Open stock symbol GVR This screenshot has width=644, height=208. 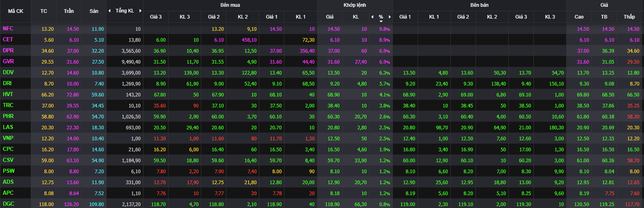[x=8, y=61]
